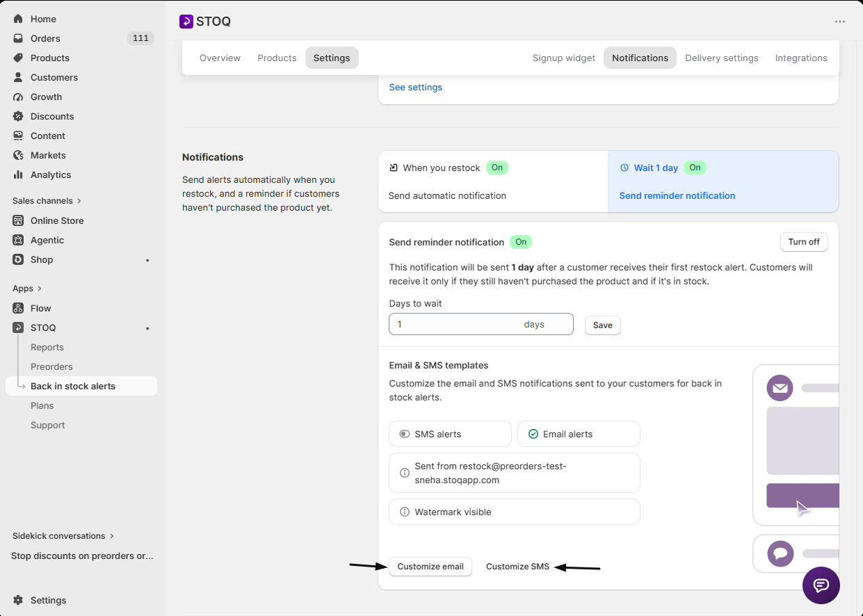Click the Growth target icon
This screenshot has width=863, height=616.
(18, 97)
